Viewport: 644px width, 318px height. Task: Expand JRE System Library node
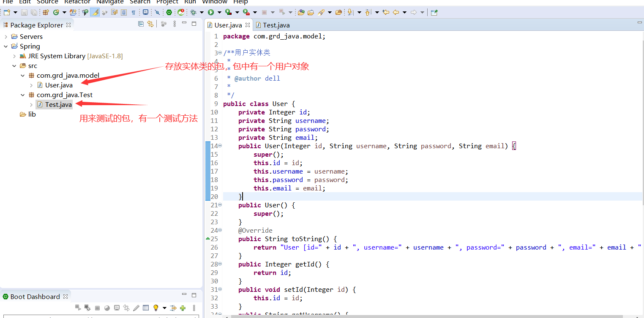pyautogui.click(x=14, y=56)
